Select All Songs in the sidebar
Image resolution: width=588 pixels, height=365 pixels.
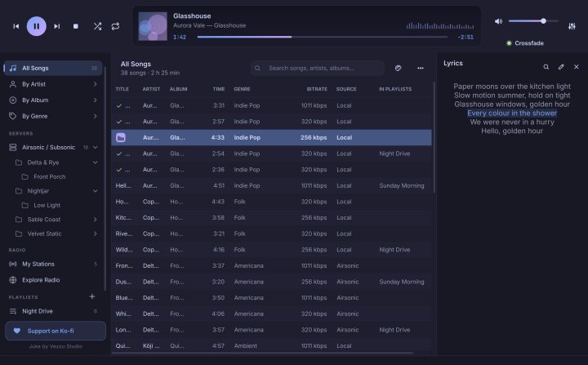click(53, 68)
